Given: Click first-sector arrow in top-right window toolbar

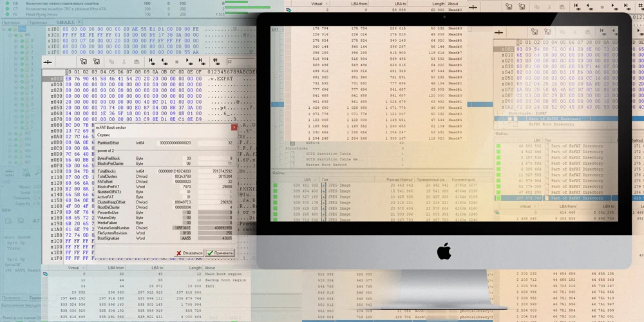Looking at the screenshot, I should (577, 6).
